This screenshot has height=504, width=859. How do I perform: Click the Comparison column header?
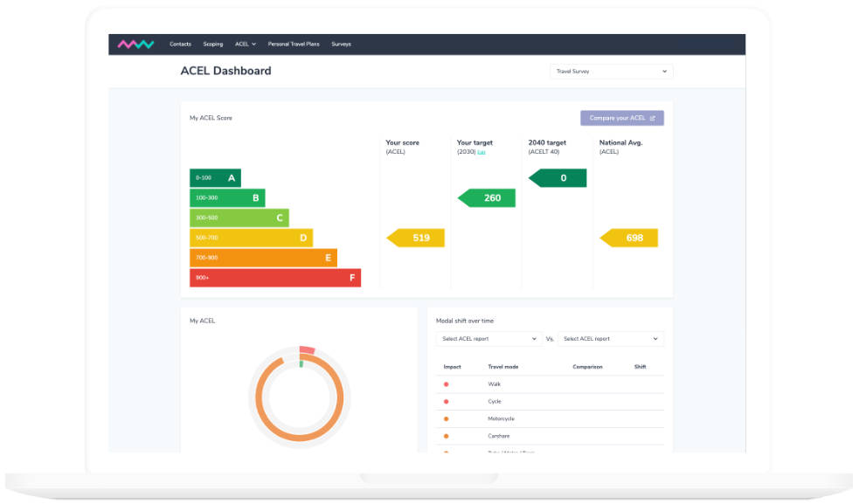coord(587,367)
